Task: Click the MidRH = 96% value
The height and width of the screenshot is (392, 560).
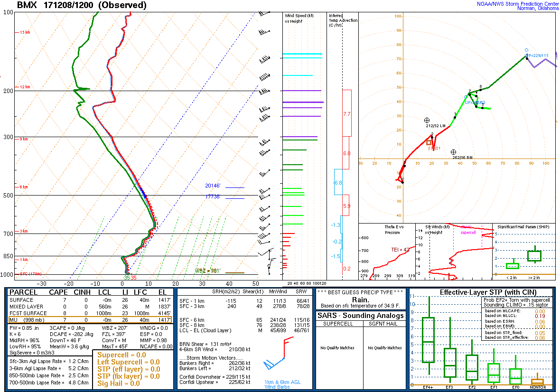Action: [x=24, y=341]
